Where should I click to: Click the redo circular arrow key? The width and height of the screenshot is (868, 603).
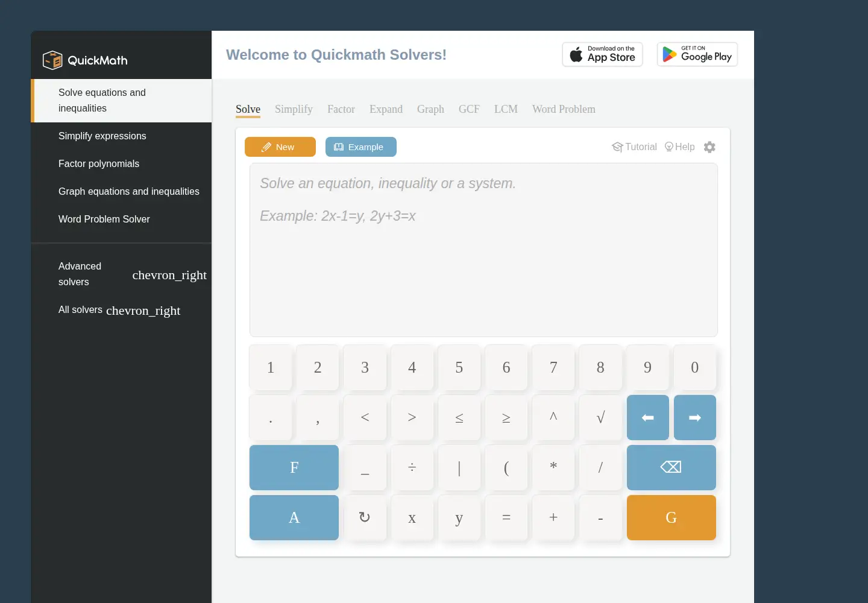coord(365,517)
